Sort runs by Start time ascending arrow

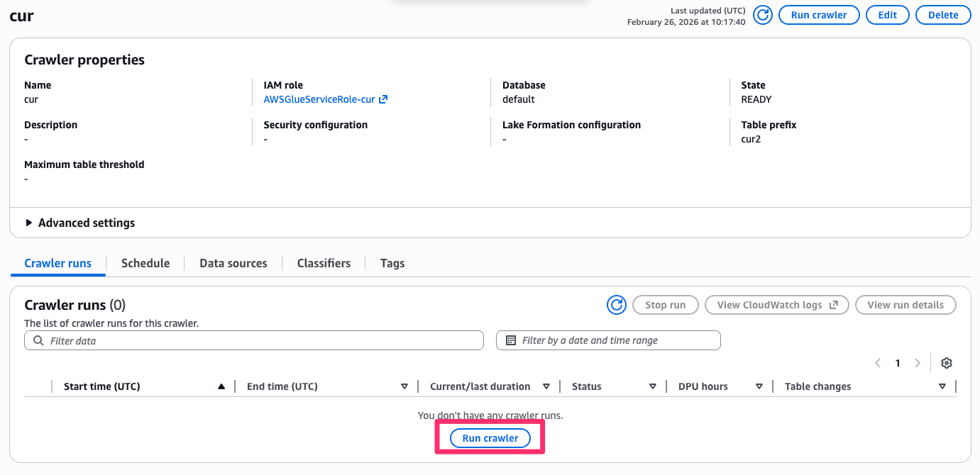pyautogui.click(x=221, y=386)
